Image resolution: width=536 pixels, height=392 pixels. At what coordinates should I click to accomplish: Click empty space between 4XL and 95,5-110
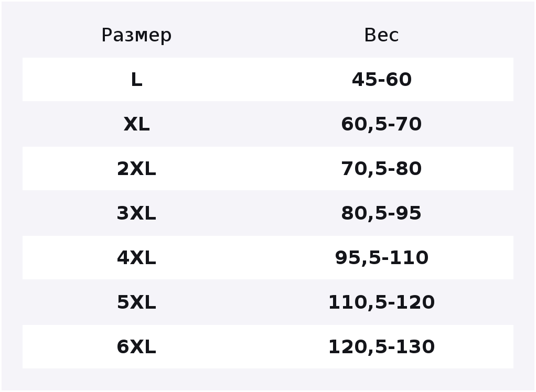point(245,257)
